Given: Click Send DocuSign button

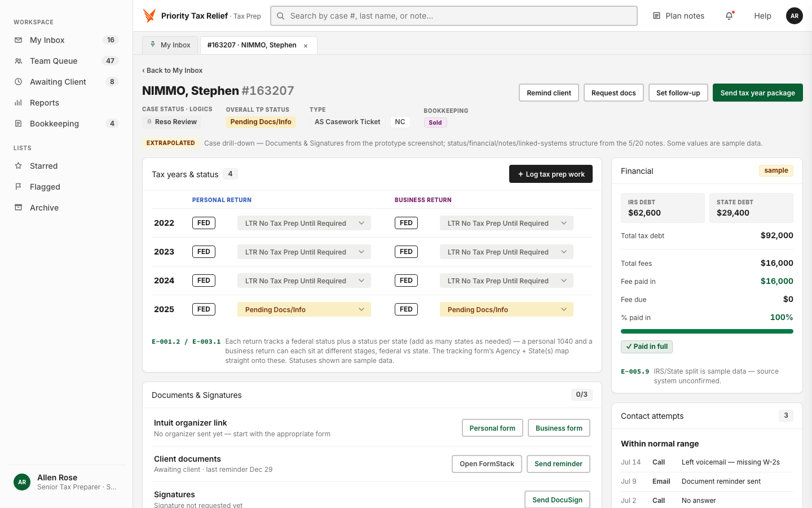Looking at the screenshot, I should coord(557,500).
